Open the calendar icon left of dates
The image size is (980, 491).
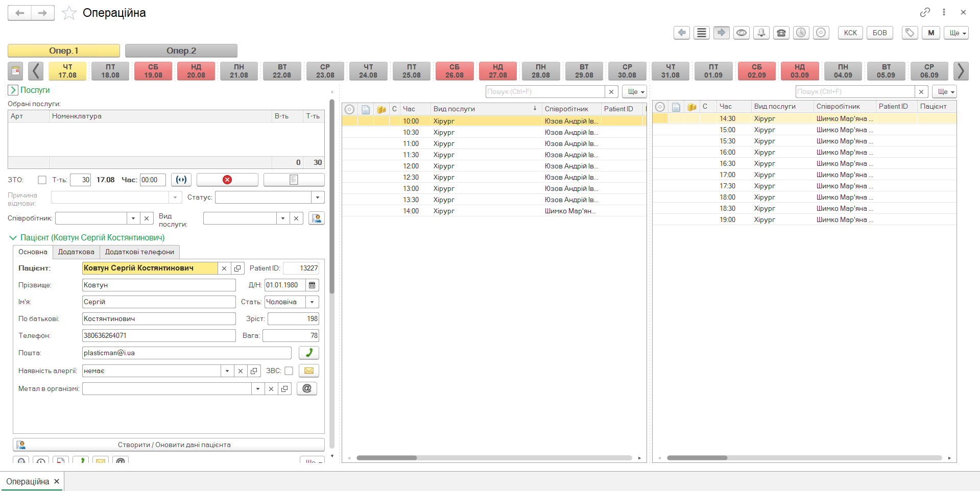tap(16, 71)
